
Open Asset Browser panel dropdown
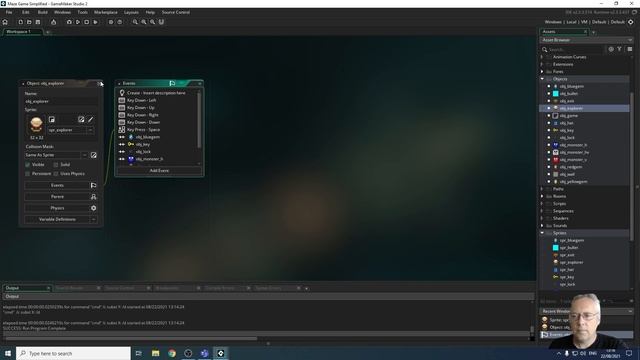630,40
